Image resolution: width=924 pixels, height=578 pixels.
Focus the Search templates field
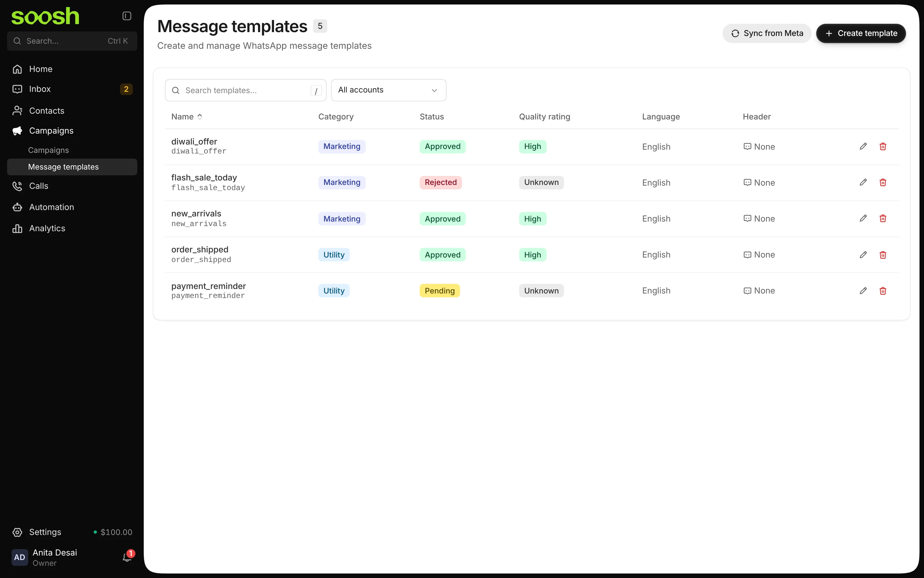[x=245, y=90]
